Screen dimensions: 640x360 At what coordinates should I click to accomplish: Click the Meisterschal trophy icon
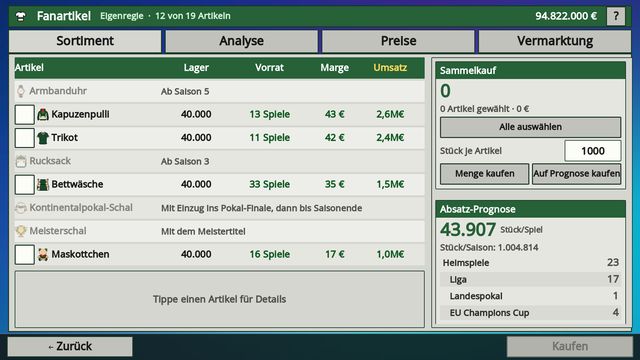click(x=21, y=231)
